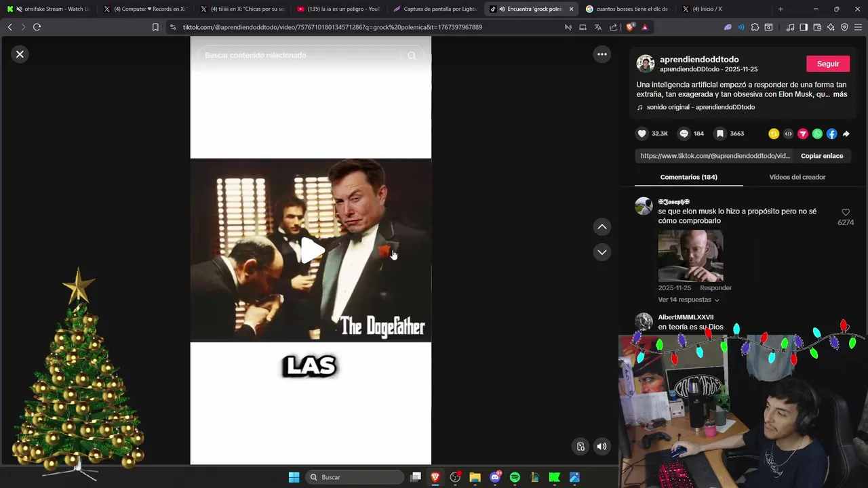
Task: Open more share options arrow
Action: tap(846, 134)
